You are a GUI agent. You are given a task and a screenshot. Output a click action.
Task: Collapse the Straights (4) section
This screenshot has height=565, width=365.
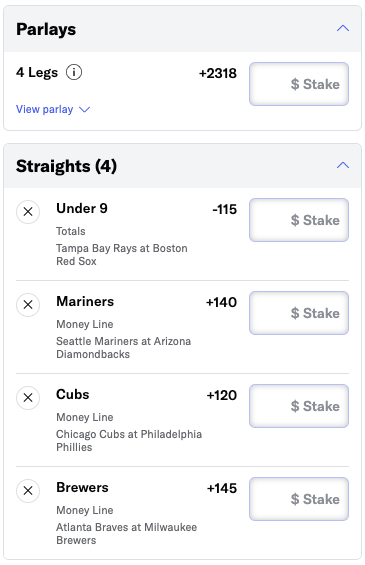tap(343, 165)
